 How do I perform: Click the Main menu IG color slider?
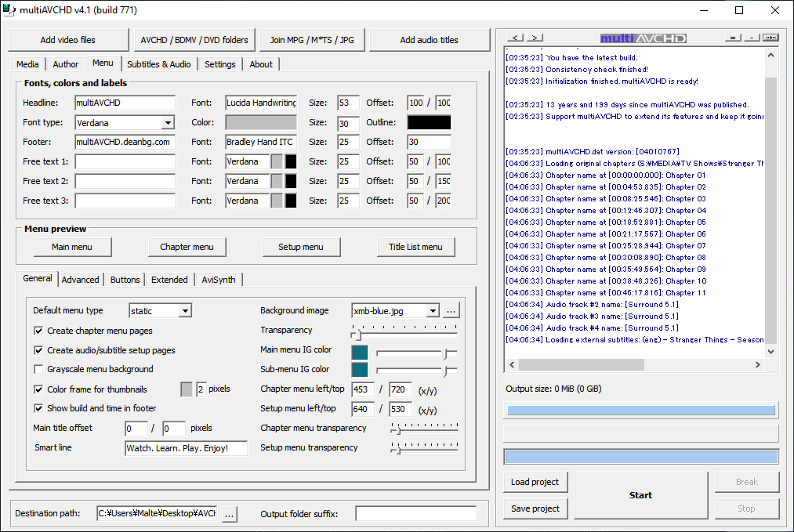pyautogui.click(x=417, y=353)
